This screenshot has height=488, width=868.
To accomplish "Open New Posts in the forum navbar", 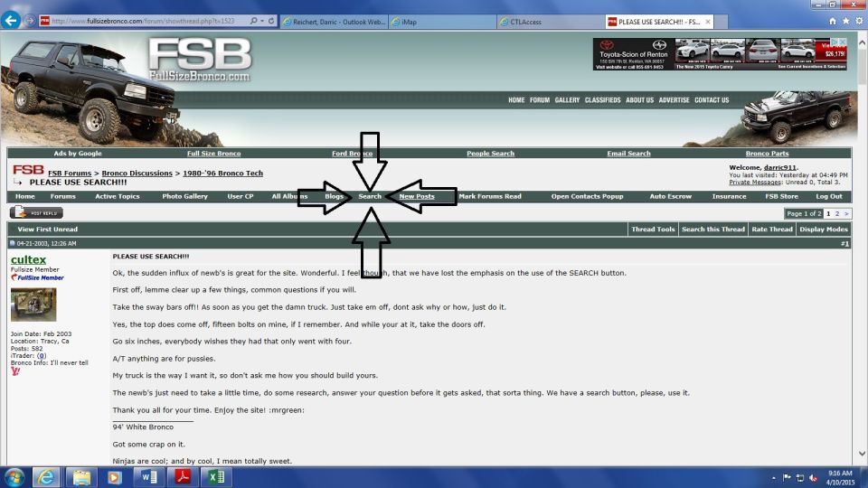I will click(x=416, y=196).
